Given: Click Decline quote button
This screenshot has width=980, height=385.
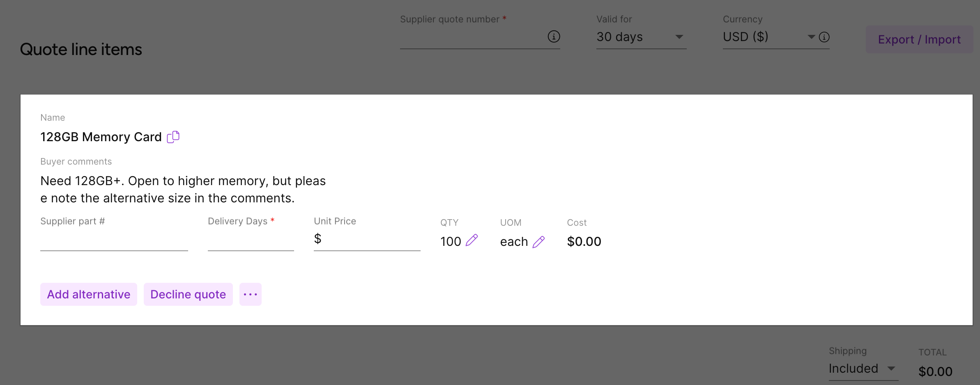Looking at the screenshot, I should pos(188,294).
